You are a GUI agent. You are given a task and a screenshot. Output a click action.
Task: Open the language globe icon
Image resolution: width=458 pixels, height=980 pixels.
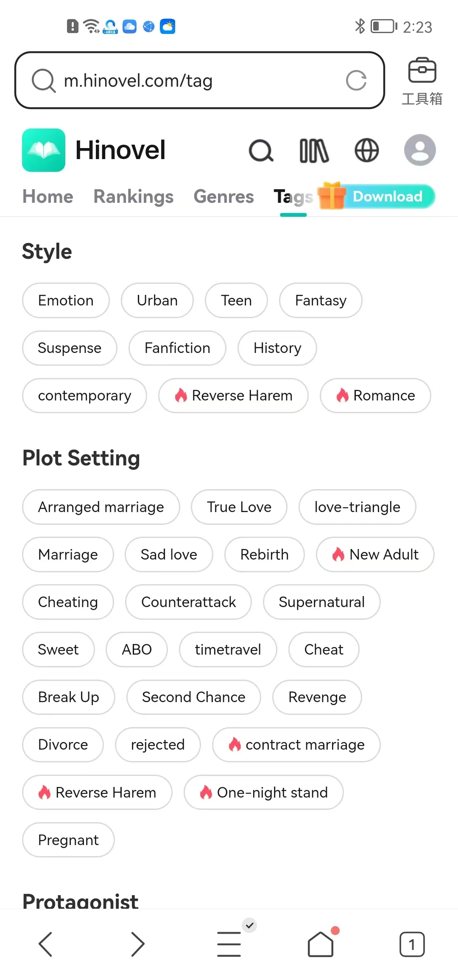366,151
